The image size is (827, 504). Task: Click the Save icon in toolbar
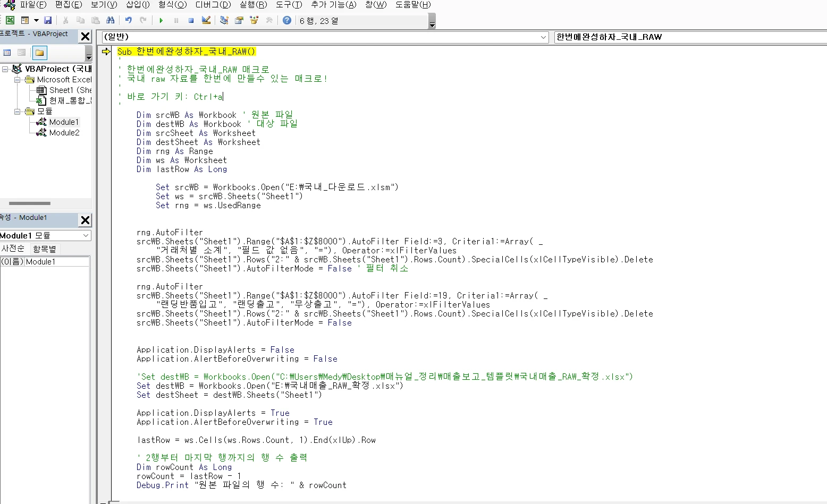tap(48, 21)
